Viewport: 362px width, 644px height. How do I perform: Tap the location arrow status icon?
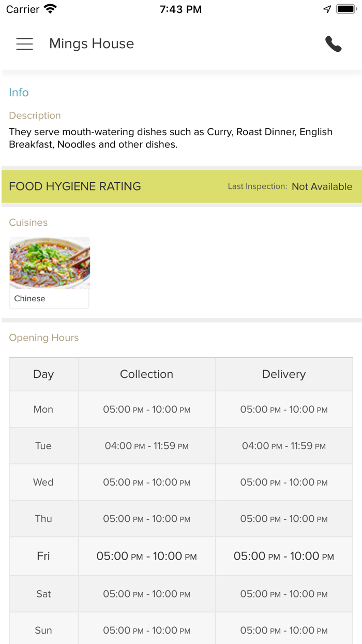click(327, 9)
